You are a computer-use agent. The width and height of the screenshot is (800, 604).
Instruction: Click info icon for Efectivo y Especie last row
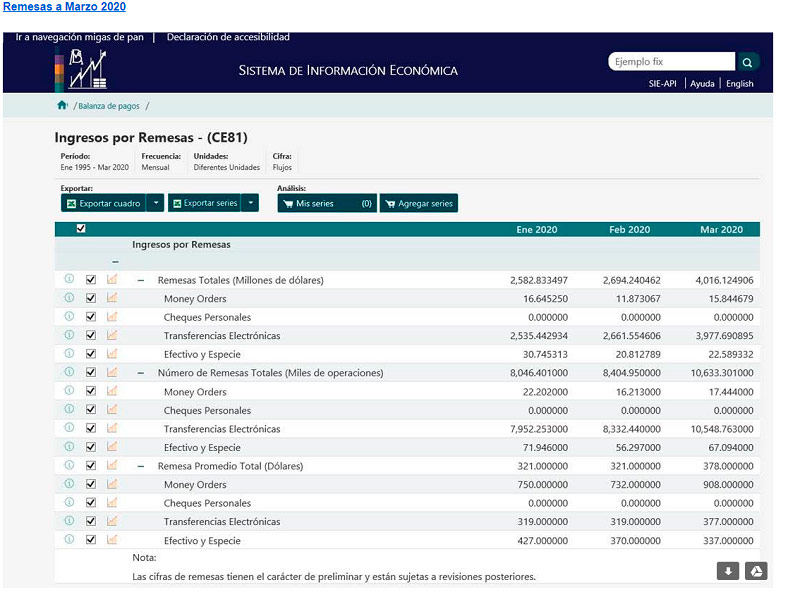click(x=69, y=540)
